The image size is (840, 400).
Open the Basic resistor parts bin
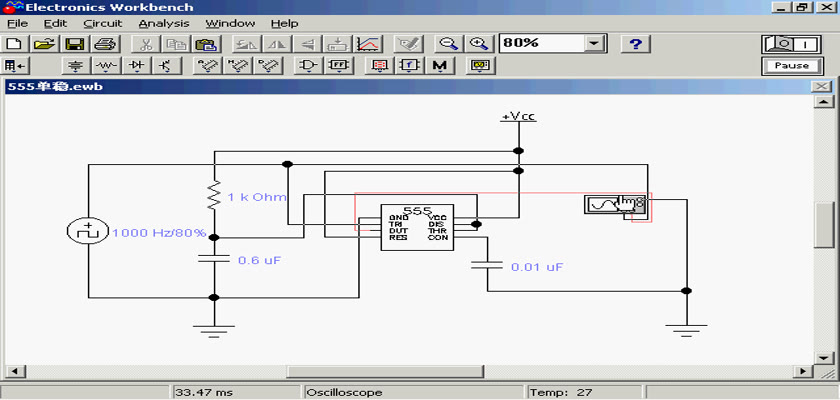[107, 66]
